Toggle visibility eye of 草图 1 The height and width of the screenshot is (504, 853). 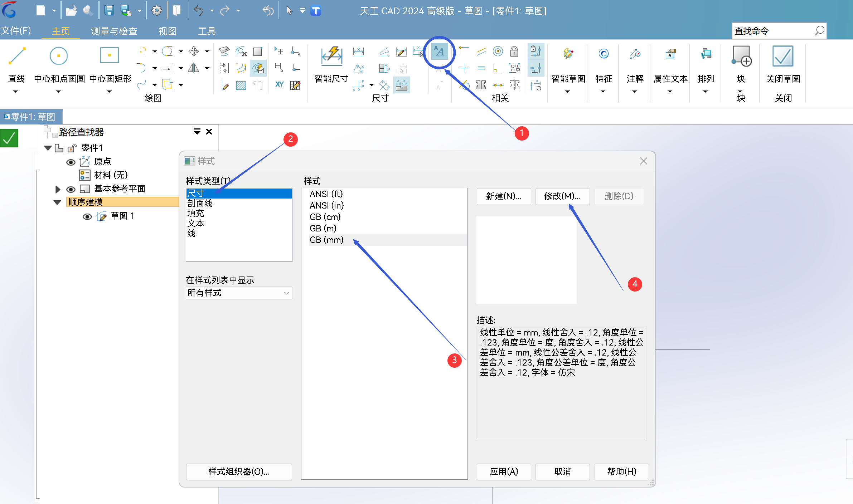pyautogui.click(x=87, y=217)
